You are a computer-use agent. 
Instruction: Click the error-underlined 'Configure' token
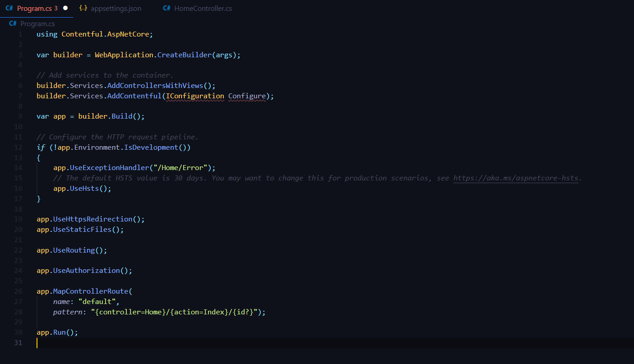pos(247,96)
